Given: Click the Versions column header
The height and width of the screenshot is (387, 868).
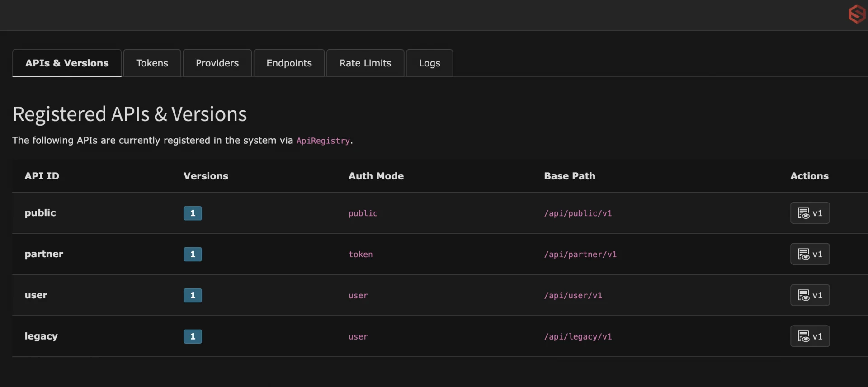Looking at the screenshot, I should pyautogui.click(x=206, y=176).
